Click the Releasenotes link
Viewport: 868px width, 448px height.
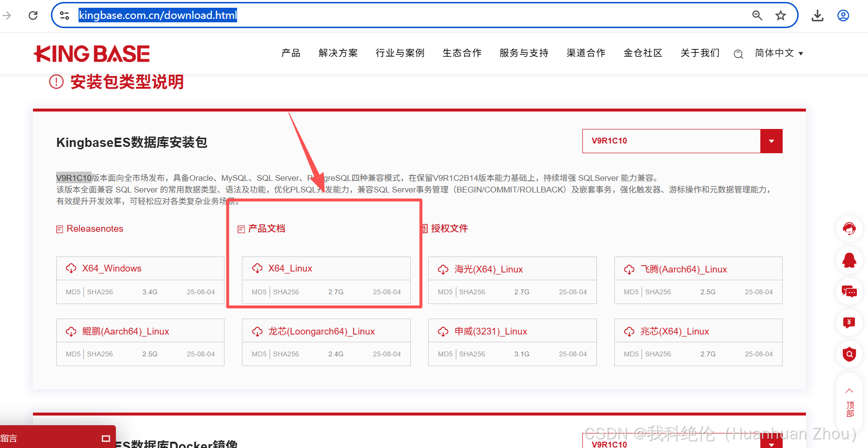click(x=94, y=228)
